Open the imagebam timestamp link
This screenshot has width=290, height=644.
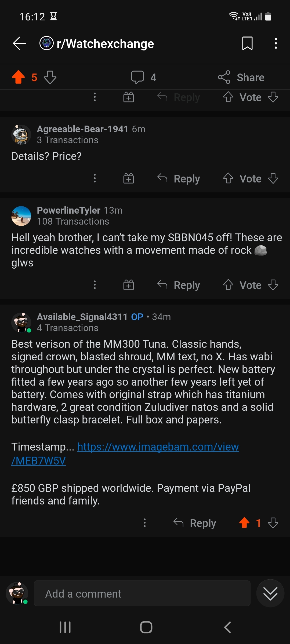(x=158, y=447)
